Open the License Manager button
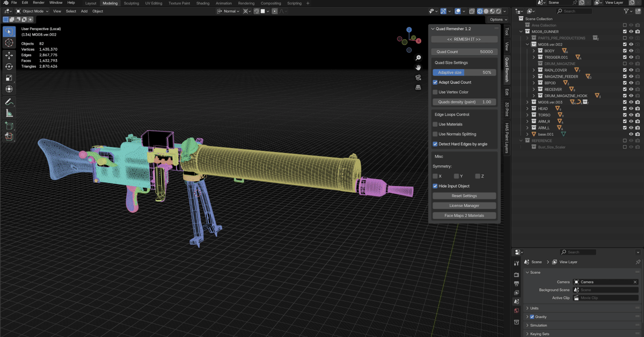The image size is (644, 337). tap(465, 206)
